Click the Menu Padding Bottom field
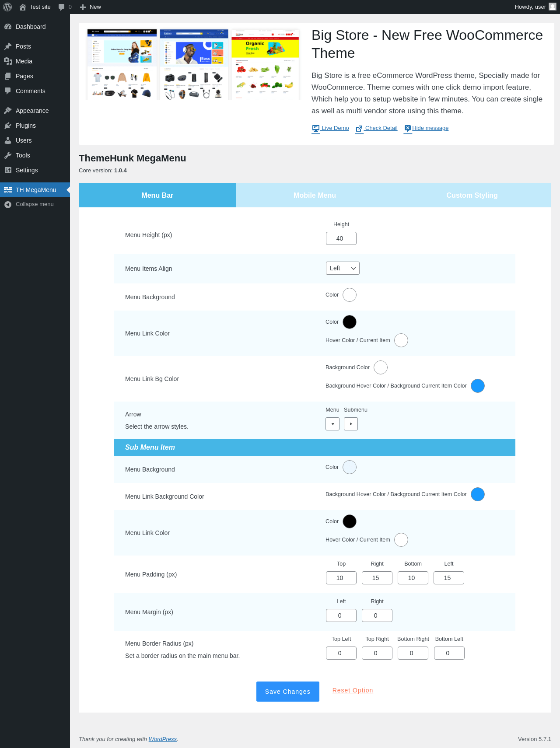The image size is (560, 748). (x=413, y=578)
